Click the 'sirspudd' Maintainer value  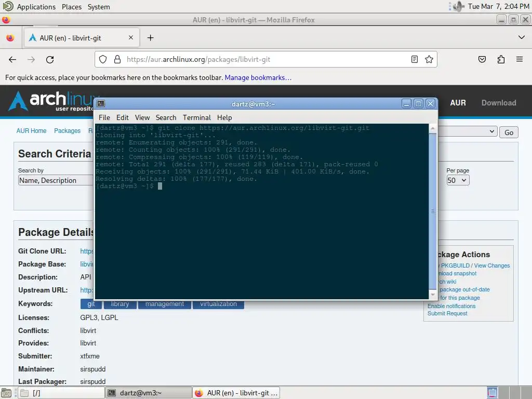click(92, 369)
